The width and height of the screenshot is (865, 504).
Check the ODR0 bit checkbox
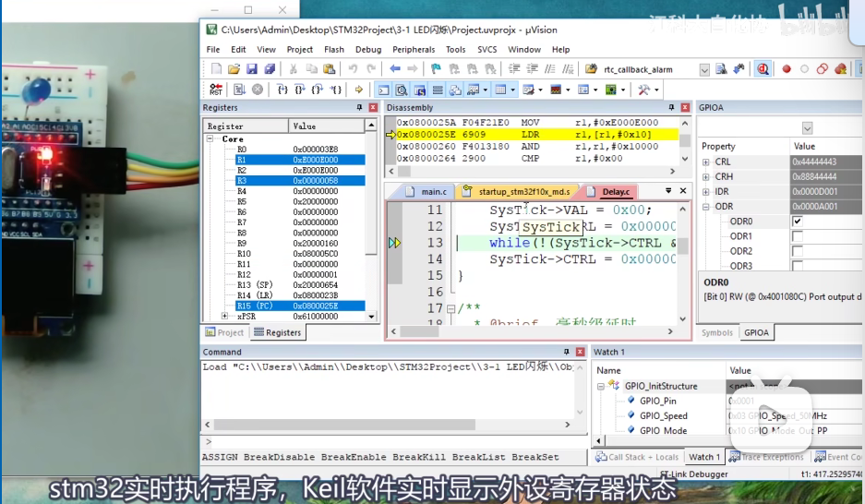pos(797,222)
